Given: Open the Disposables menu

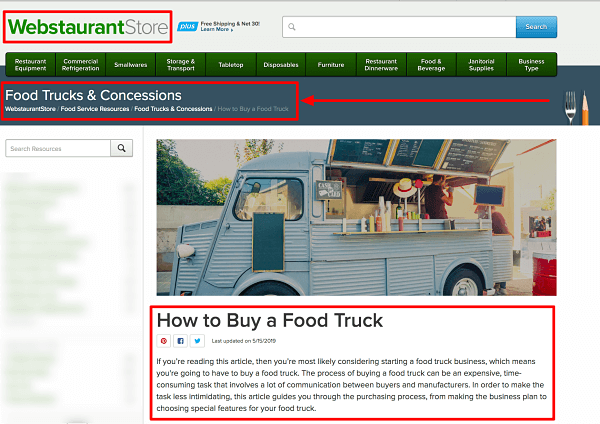Looking at the screenshot, I should 281,65.
